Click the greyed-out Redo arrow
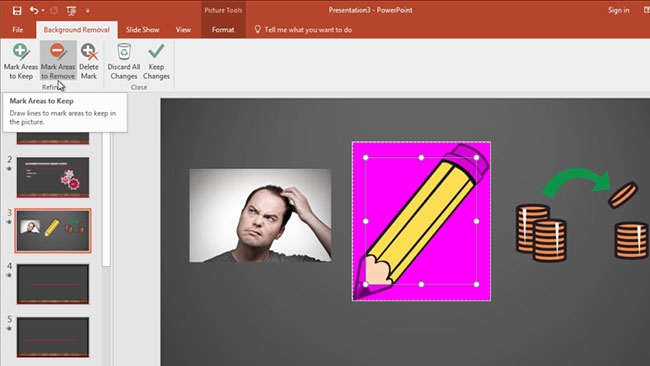650x366 pixels. click(54, 10)
